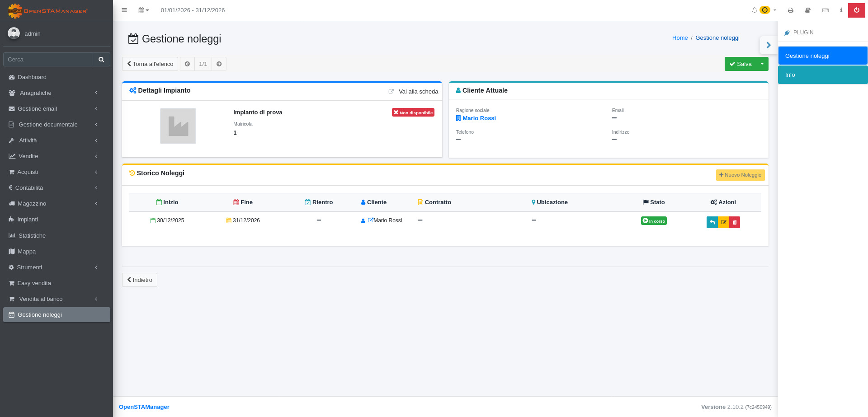Click the teal return rental action icon
This screenshot has height=417, width=868.
click(712, 222)
